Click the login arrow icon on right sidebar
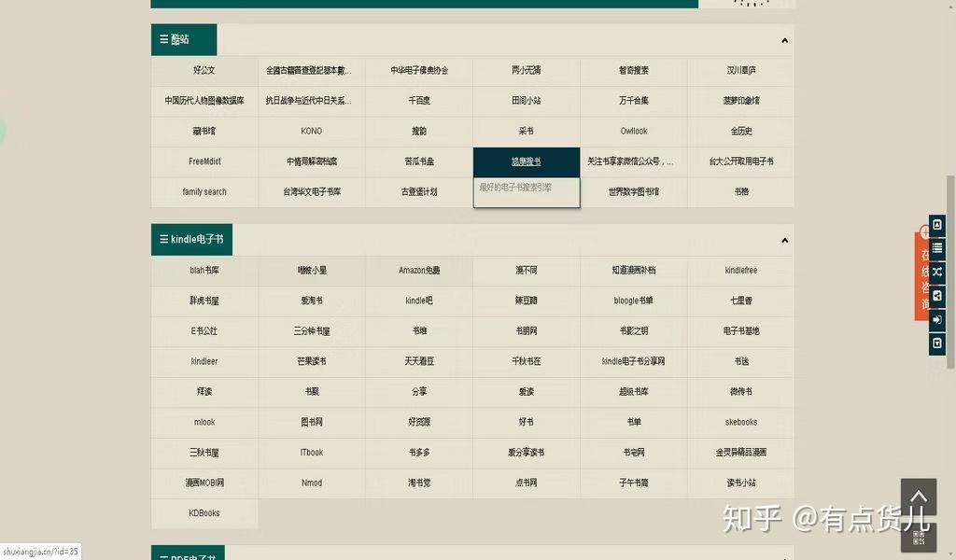The width and height of the screenshot is (956, 560). (x=936, y=320)
